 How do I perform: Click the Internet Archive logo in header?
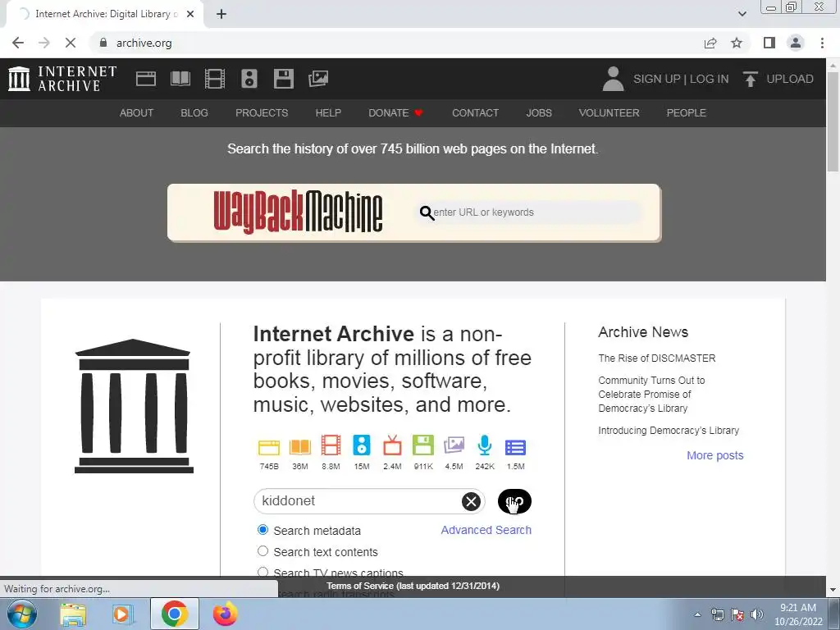click(62, 79)
